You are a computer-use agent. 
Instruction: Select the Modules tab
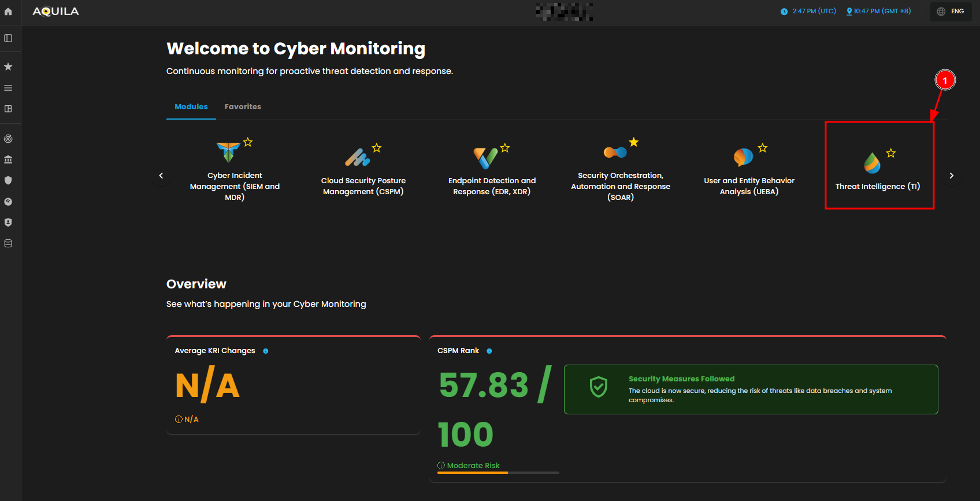tap(191, 107)
